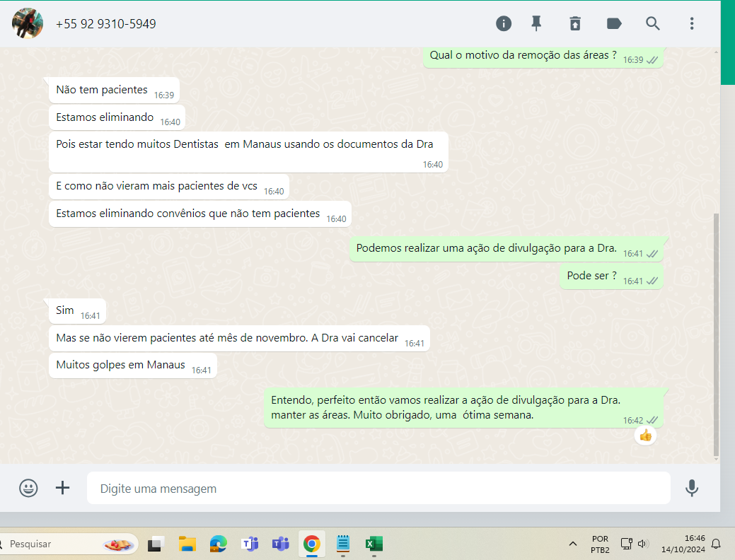Focus the 'Digite uma mensagem' field
Screen dimensions: 735x560
click(378, 489)
